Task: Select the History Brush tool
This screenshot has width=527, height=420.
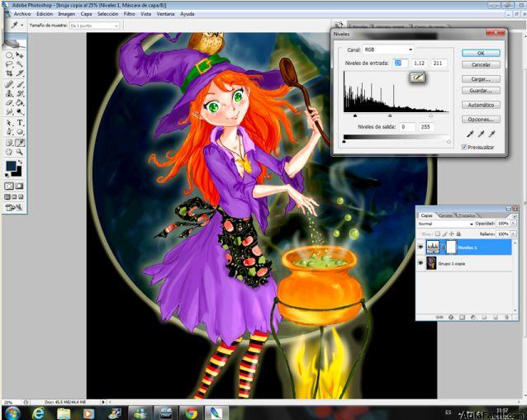Action: [x=20, y=93]
